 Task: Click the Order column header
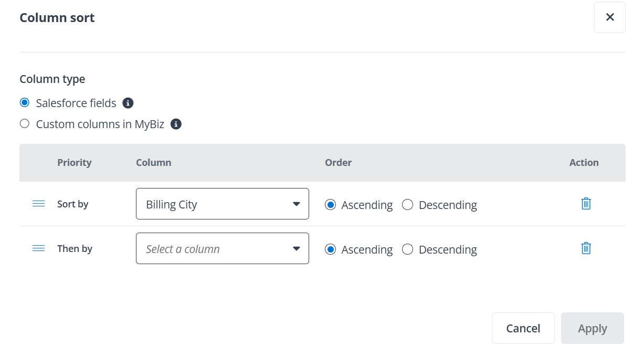click(338, 162)
